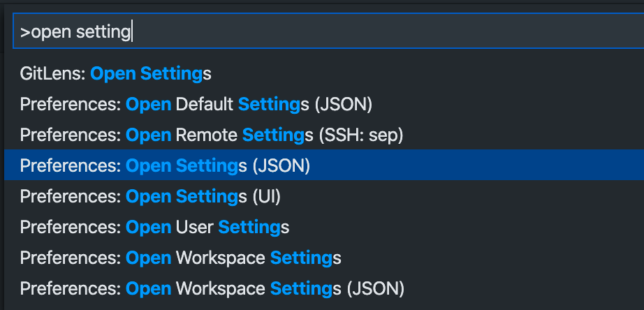Select Preferences: Open User Settings
644x310 pixels.
pyautogui.click(x=324, y=227)
